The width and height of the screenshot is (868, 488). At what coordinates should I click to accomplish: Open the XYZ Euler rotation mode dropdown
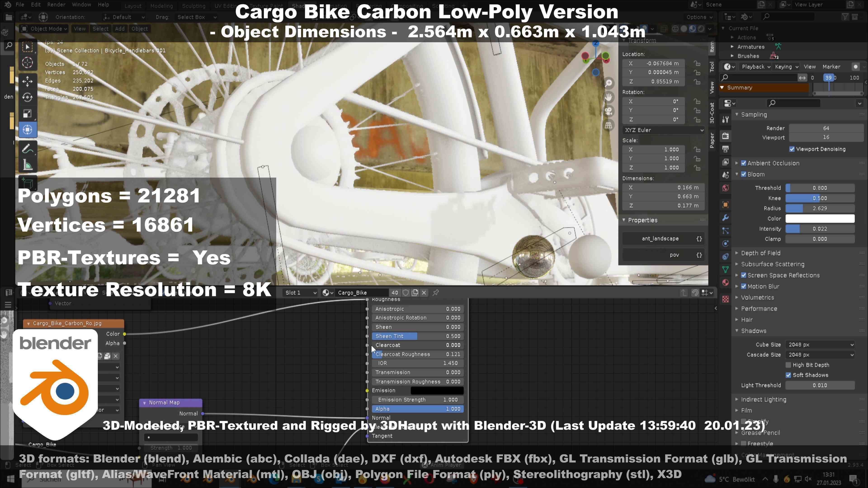[x=663, y=130]
